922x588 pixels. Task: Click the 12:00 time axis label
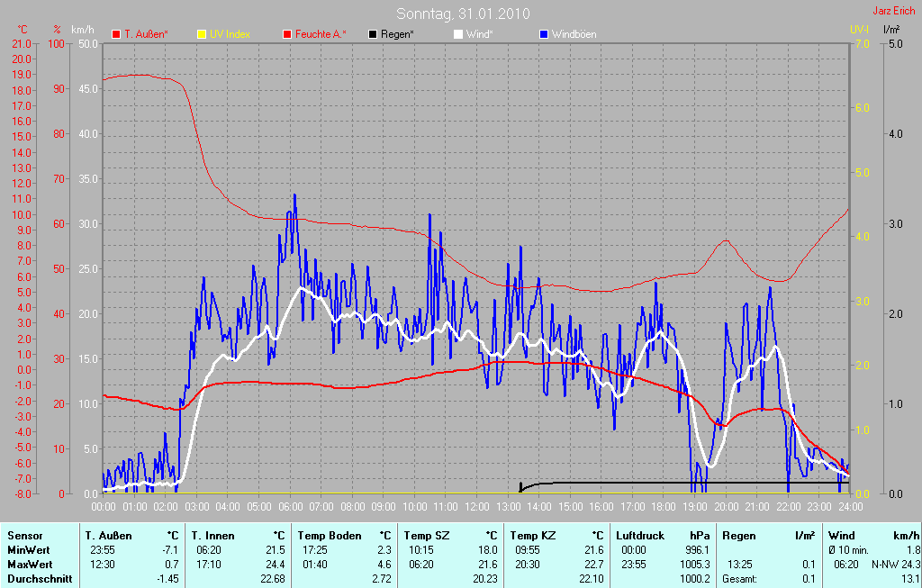click(x=477, y=506)
